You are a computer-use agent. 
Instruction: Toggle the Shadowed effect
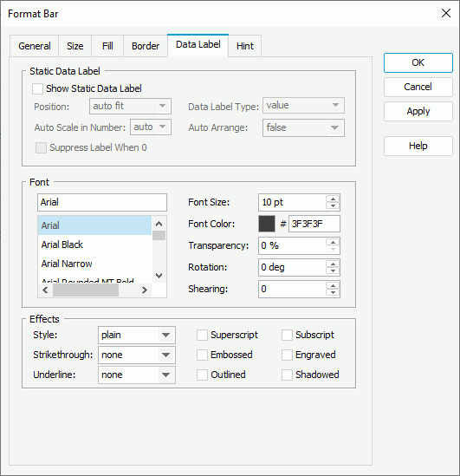[x=287, y=375]
